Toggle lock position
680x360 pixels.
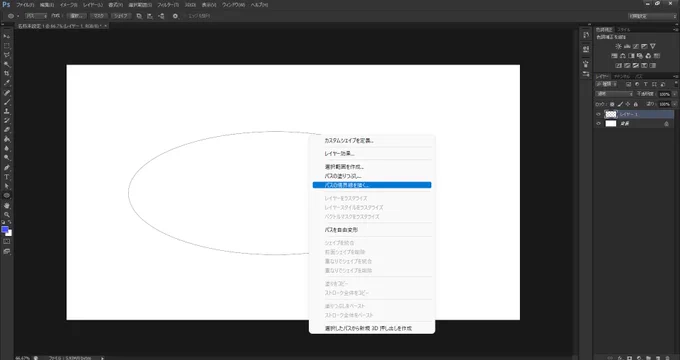pyautogui.click(x=628, y=104)
